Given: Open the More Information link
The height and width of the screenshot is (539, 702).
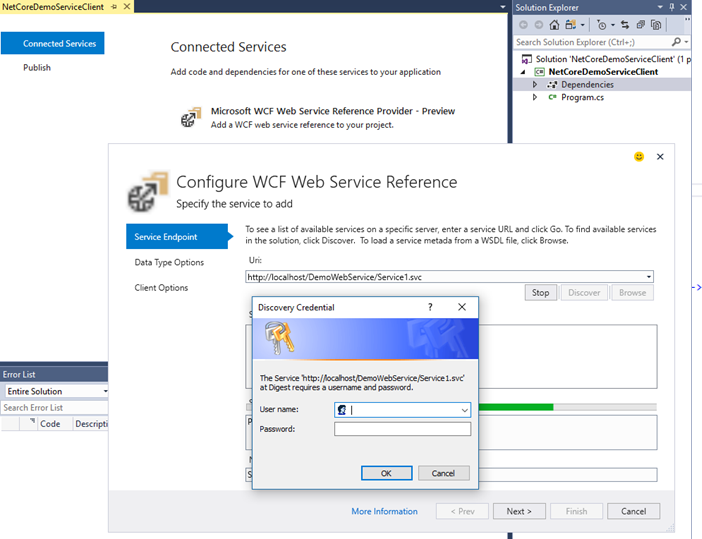Looking at the screenshot, I should (384, 511).
